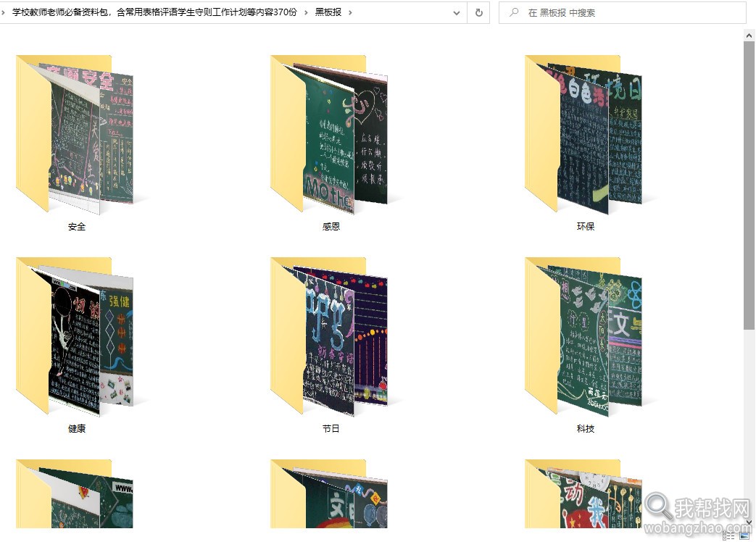Expand chevron before 黑板报 in path
The width and height of the screenshot is (756, 542).
point(306,12)
